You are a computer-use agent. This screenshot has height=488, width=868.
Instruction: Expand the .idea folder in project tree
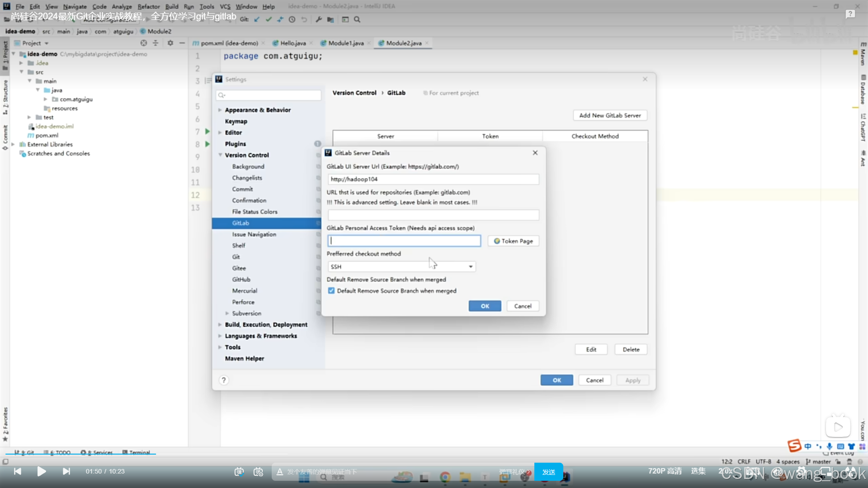click(21, 63)
